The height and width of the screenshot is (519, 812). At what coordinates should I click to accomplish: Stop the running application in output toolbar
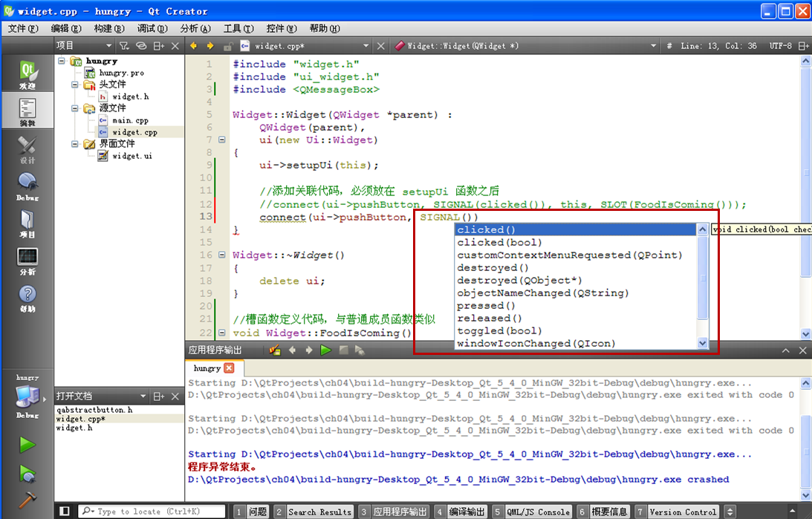pyautogui.click(x=342, y=350)
